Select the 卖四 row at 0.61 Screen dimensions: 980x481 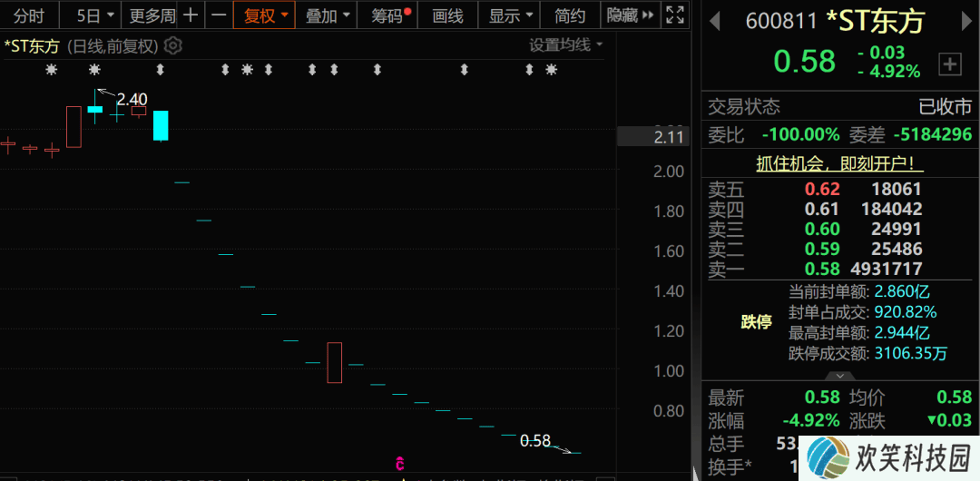pos(840,209)
